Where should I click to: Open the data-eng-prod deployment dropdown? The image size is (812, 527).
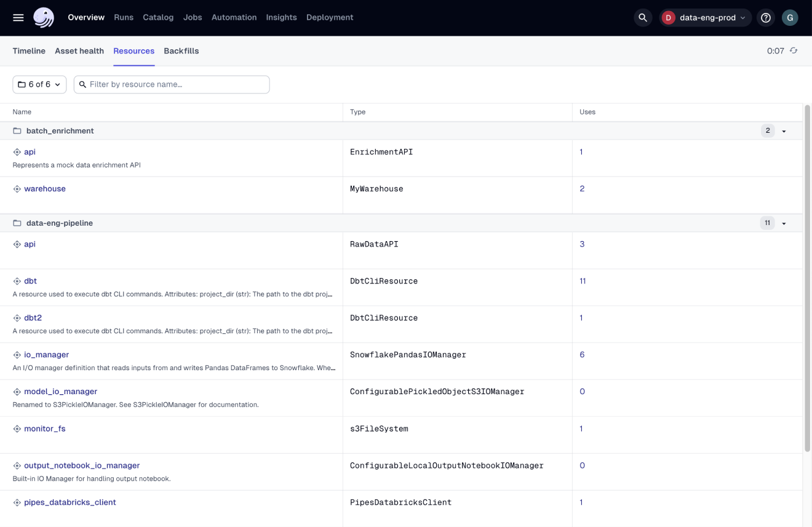click(x=706, y=17)
